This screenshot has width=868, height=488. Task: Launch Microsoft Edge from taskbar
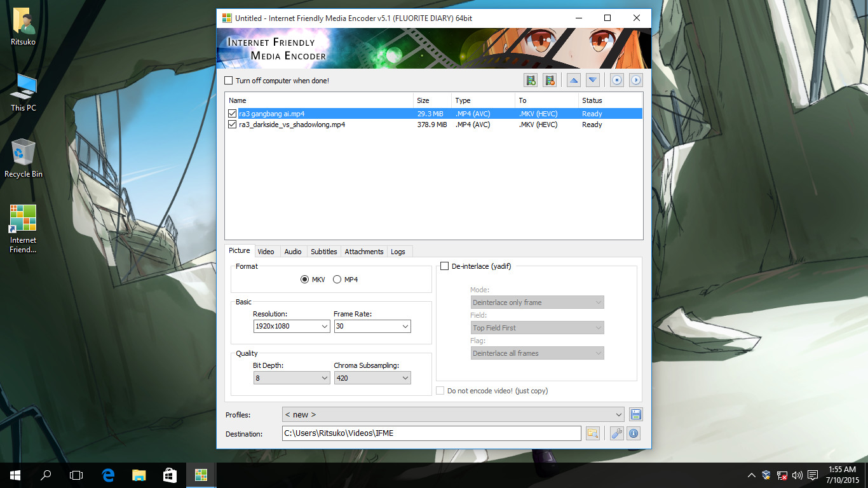(108, 475)
